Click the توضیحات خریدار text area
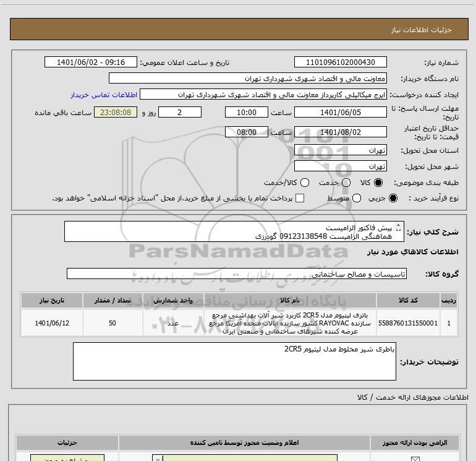 234,361
